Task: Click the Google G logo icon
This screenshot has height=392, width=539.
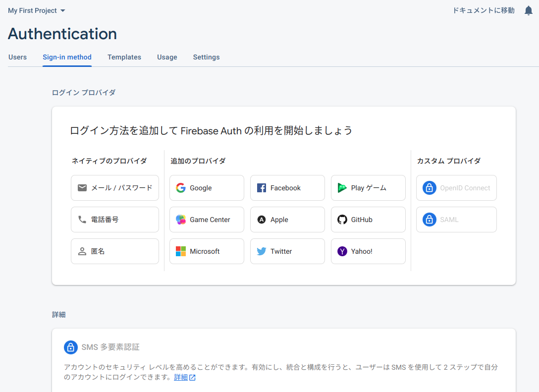Action: click(x=181, y=188)
